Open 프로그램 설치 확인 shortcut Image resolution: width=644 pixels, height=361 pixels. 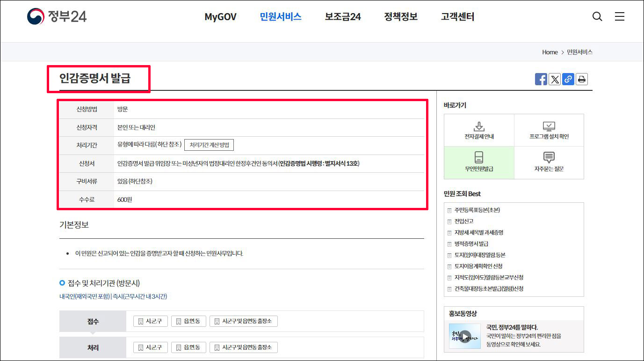click(549, 131)
